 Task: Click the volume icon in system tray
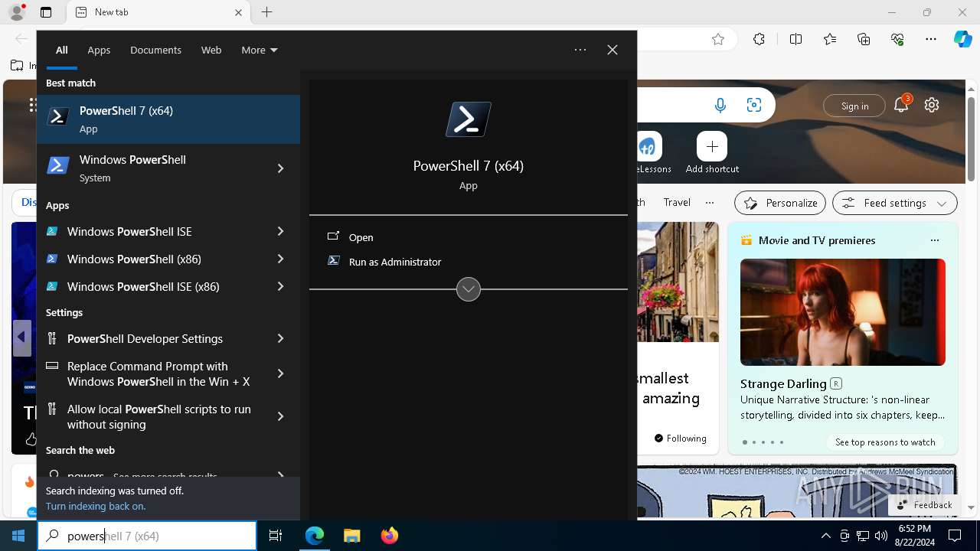tap(881, 536)
